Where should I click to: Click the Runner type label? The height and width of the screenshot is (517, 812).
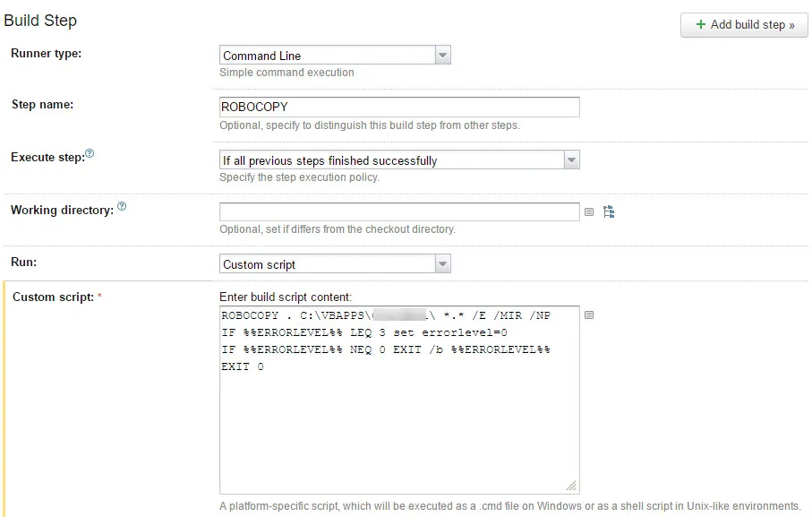[46, 54]
